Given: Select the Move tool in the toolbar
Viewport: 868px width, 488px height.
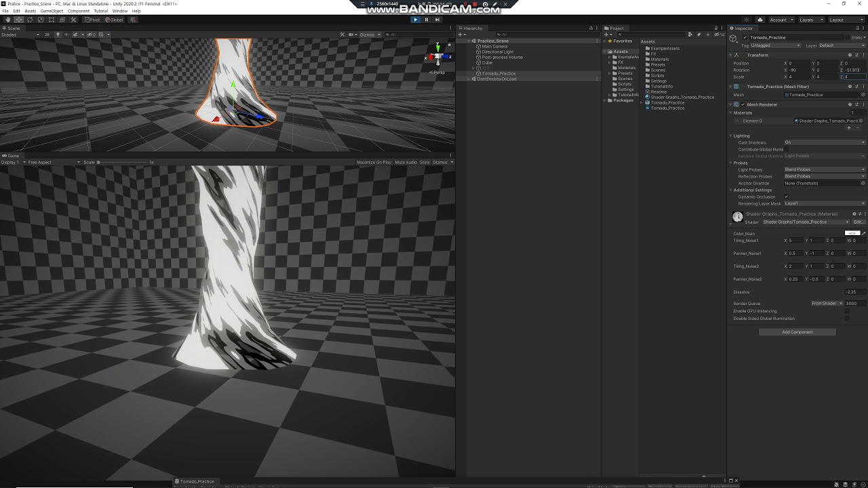Looking at the screenshot, I should (x=18, y=20).
